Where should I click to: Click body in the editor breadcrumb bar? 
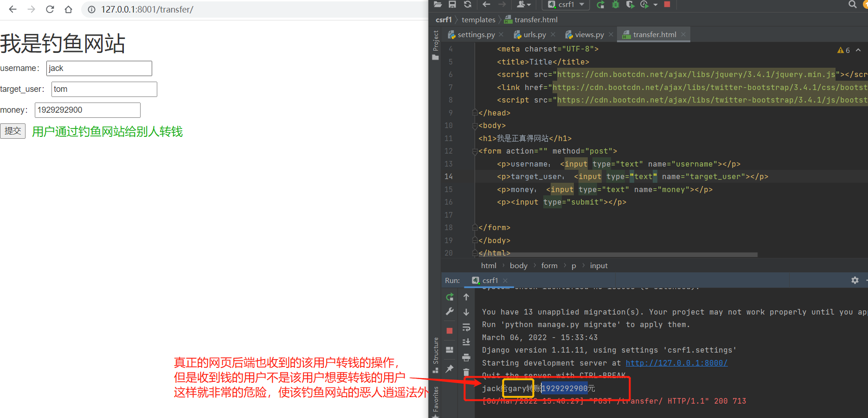[518, 266]
